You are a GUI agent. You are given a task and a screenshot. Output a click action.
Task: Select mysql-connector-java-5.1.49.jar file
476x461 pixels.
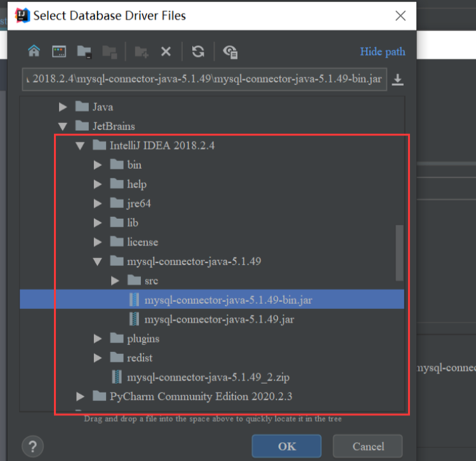click(211, 320)
